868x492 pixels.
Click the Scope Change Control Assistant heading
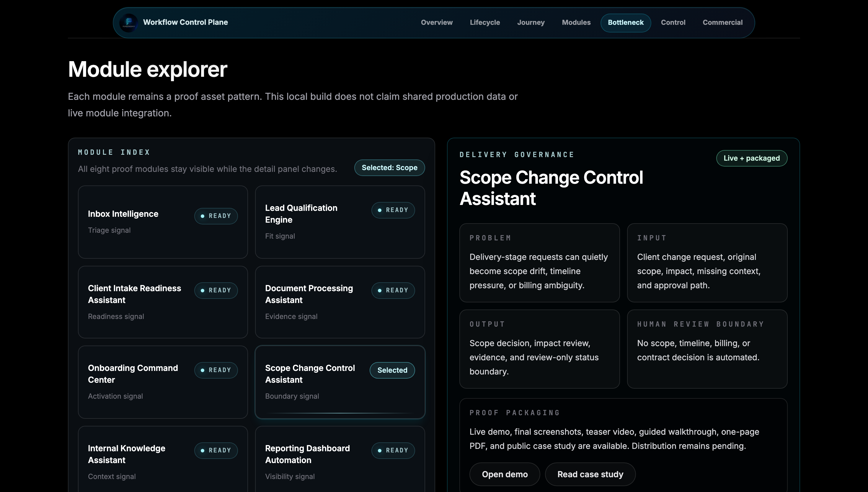(551, 188)
